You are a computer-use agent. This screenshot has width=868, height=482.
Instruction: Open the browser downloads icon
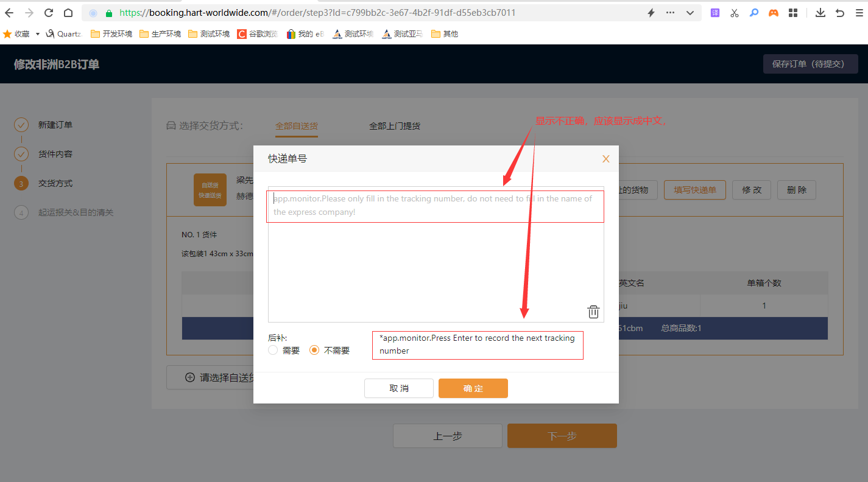click(820, 13)
